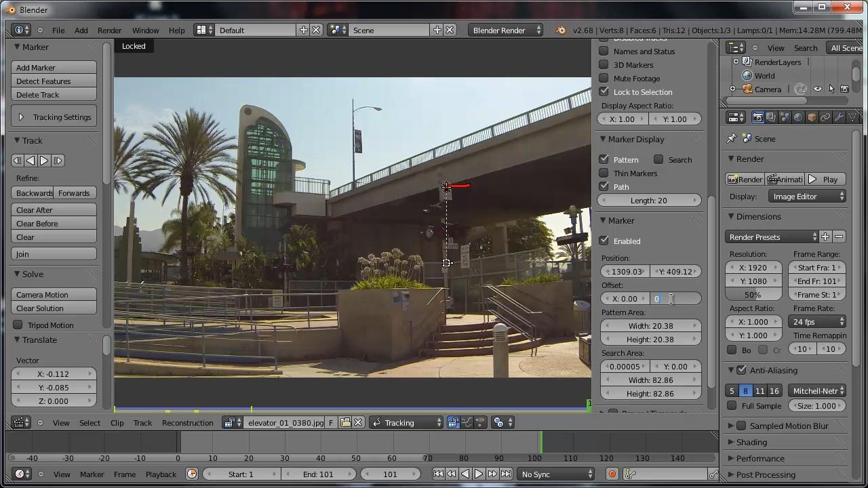Open the Render properties tab icon
The width and height of the screenshot is (868, 488).
[757, 117]
